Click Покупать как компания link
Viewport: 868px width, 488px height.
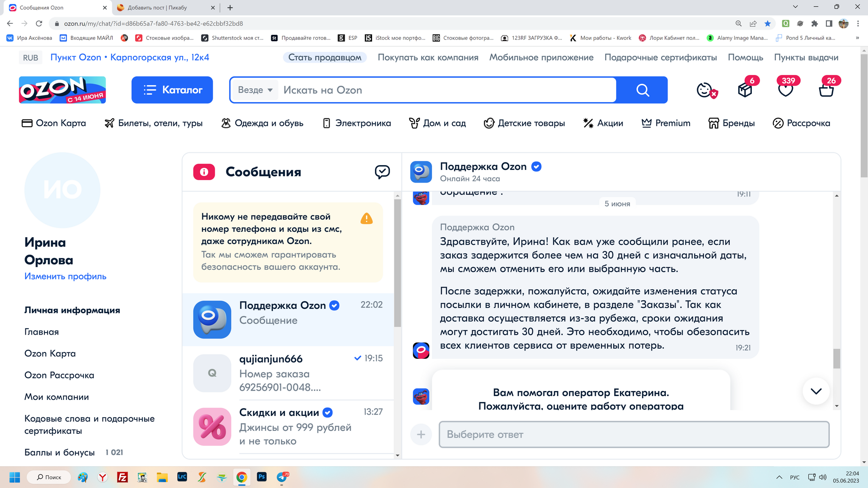428,58
